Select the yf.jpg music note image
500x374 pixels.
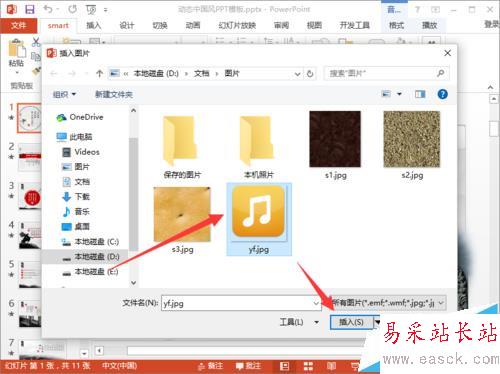(259, 219)
